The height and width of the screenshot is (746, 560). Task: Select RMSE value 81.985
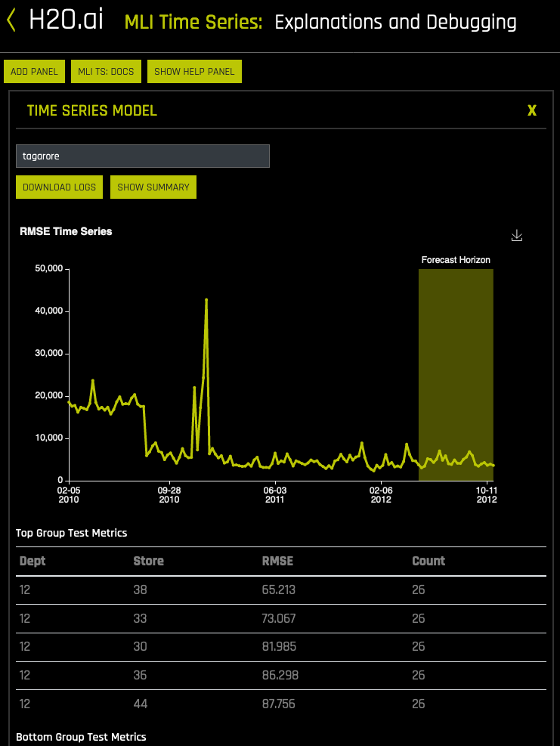coord(280,646)
